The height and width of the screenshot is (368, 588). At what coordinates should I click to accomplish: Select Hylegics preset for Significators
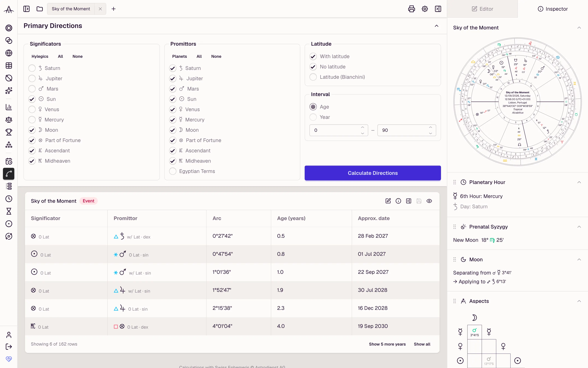(x=40, y=56)
